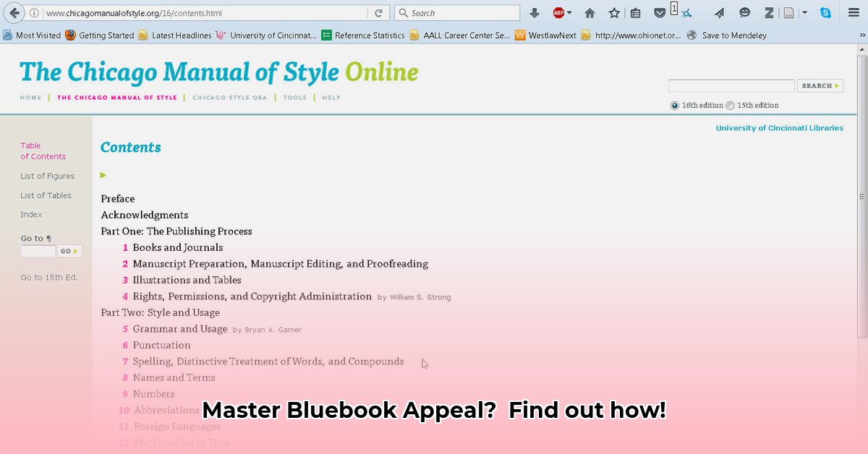Image resolution: width=868 pixels, height=454 pixels.
Task: Open the Reference Statistics sheet bookmark
Action: (x=363, y=35)
